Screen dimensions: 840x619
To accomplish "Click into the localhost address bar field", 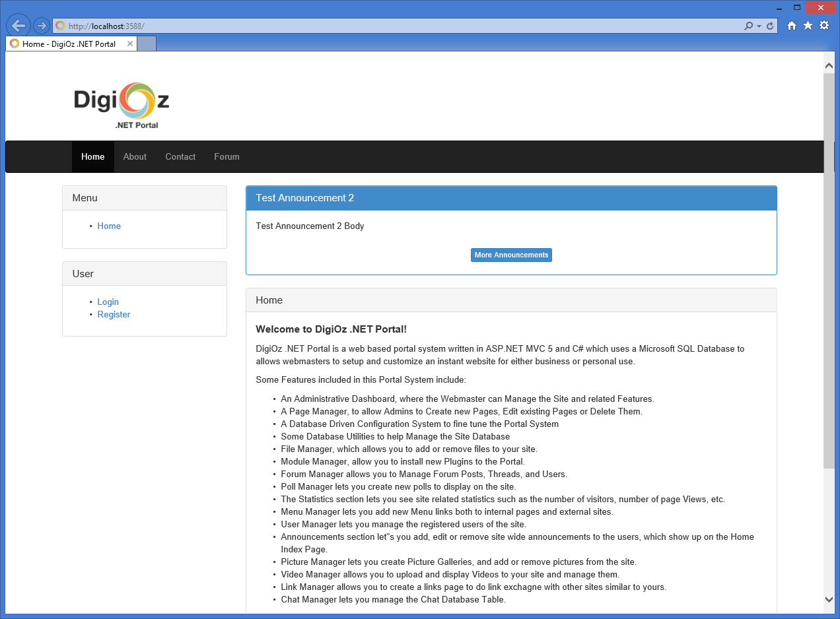I will click(396, 26).
